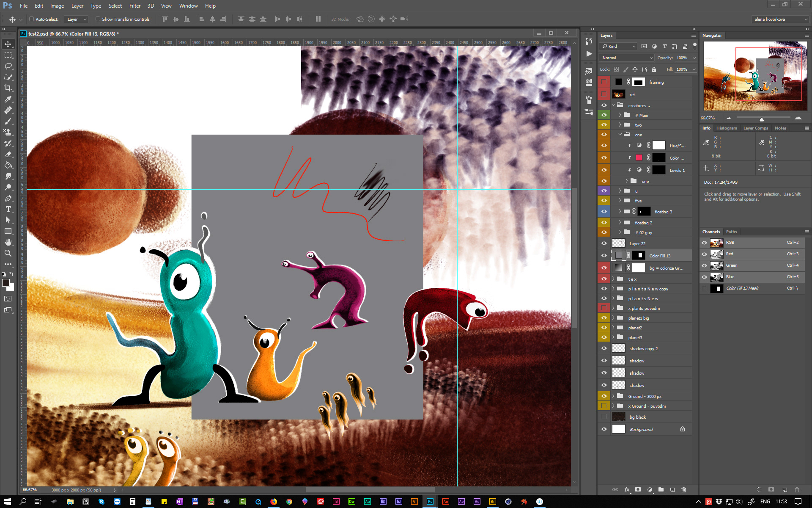This screenshot has height=508, width=812.
Task: Open the layer filter Kind dropdown
Action: (x=619, y=47)
